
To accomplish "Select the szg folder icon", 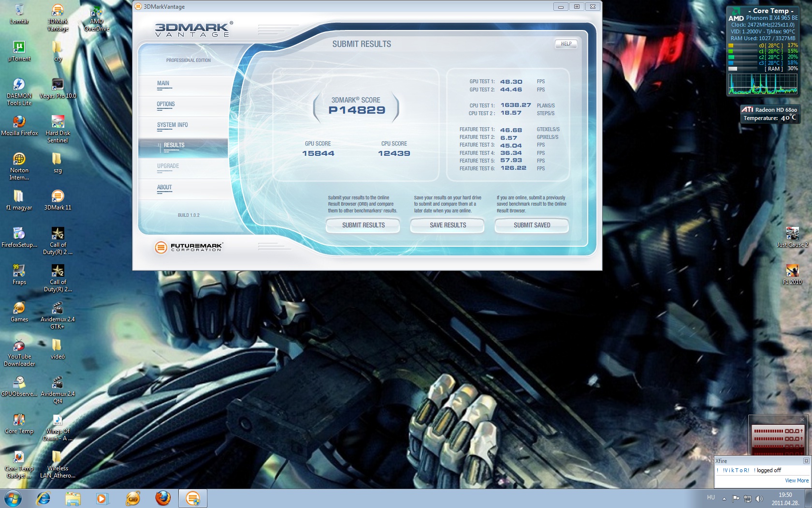I will [58, 163].
